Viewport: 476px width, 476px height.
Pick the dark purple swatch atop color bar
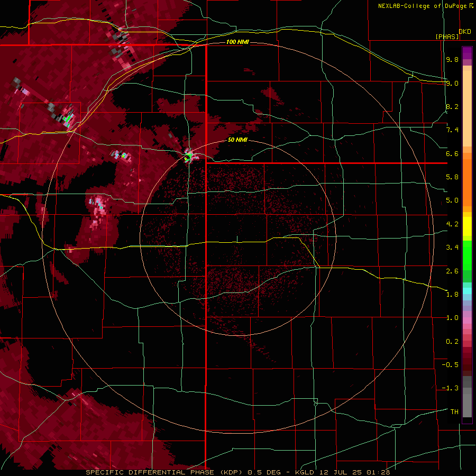pos(467,53)
